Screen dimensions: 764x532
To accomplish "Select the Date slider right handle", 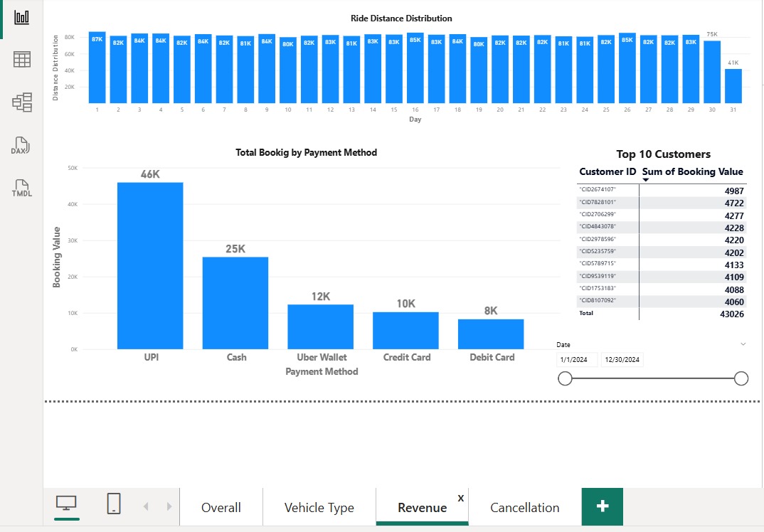I will tap(741, 378).
